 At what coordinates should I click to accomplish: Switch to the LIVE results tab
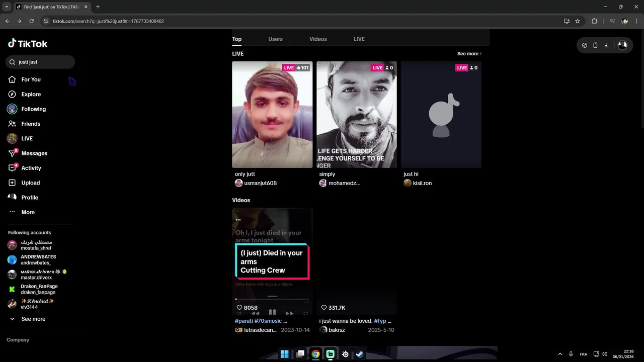[x=359, y=39]
